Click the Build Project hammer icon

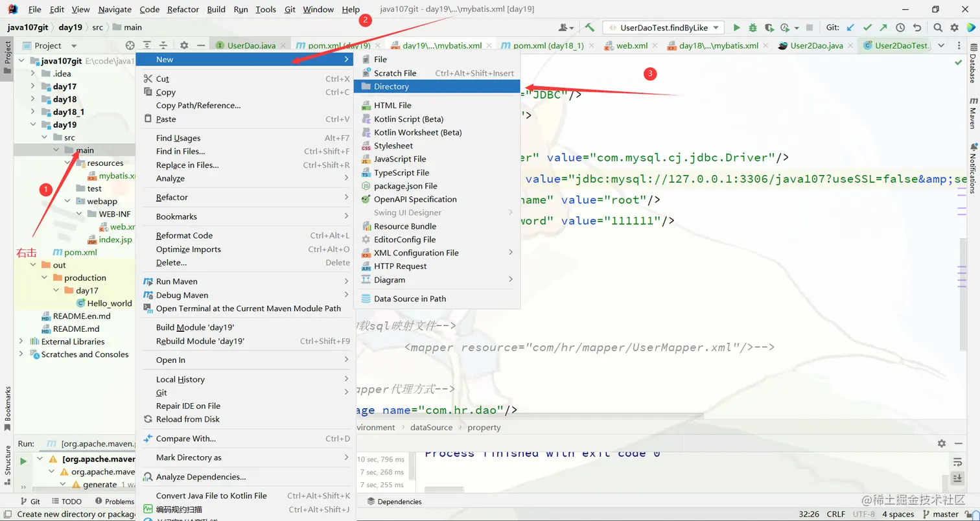click(x=589, y=27)
